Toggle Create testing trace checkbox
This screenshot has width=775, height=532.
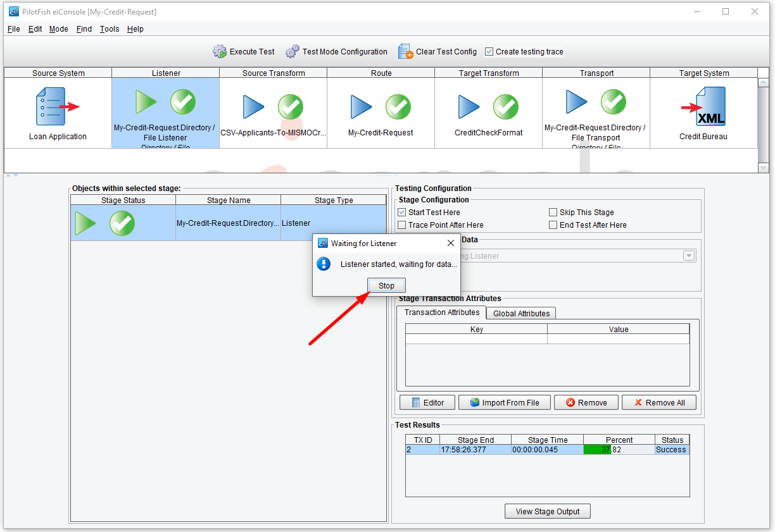tap(489, 52)
